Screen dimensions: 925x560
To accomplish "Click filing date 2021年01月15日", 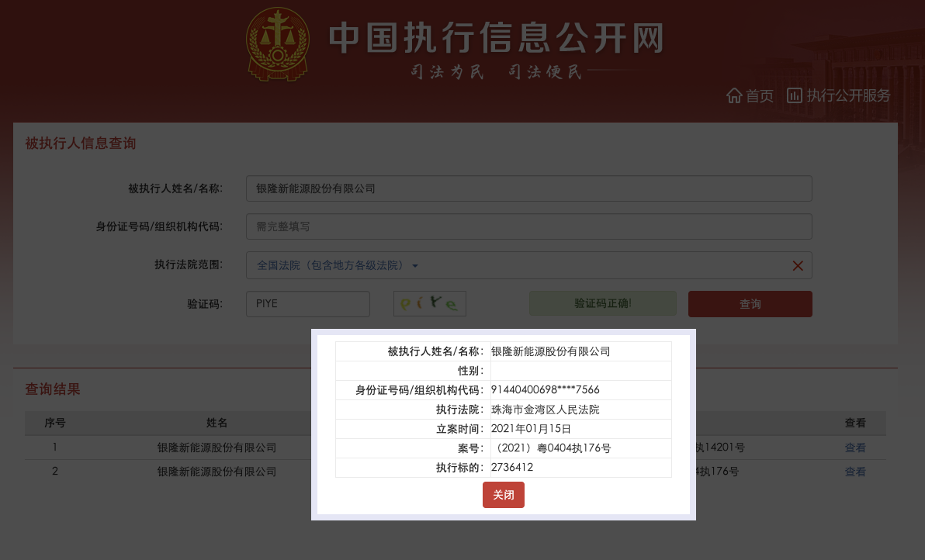I will (531, 429).
